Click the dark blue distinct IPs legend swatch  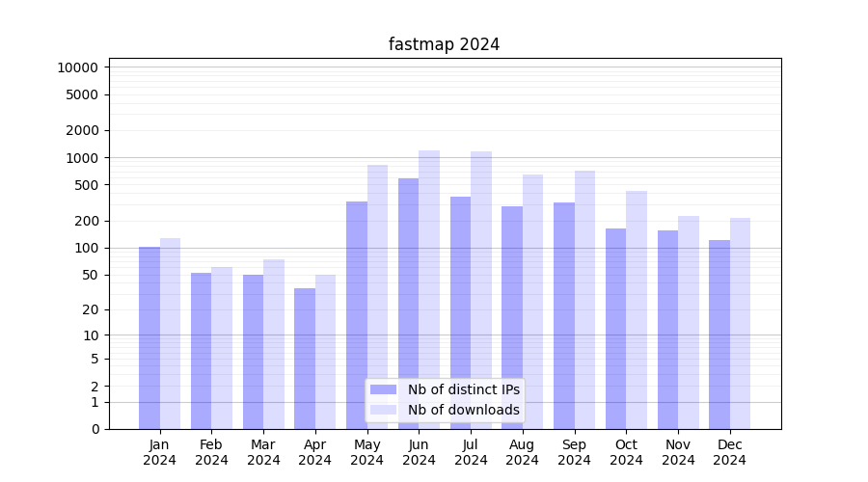point(383,389)
